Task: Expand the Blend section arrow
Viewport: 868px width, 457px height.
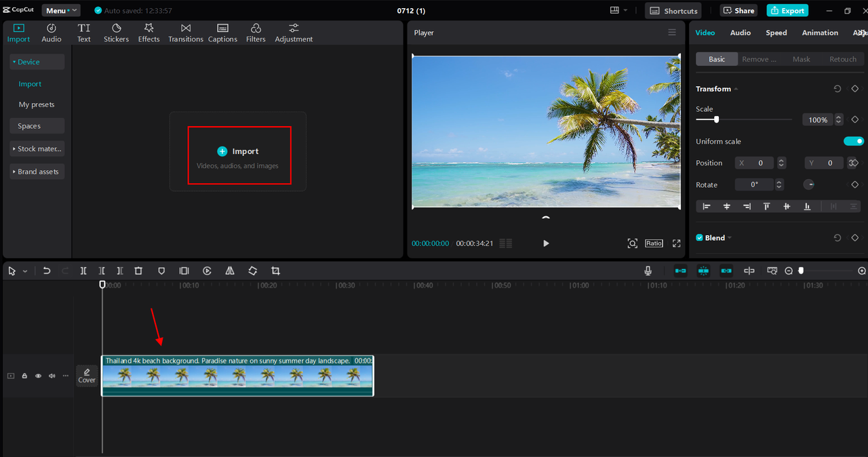Action: 729,238
